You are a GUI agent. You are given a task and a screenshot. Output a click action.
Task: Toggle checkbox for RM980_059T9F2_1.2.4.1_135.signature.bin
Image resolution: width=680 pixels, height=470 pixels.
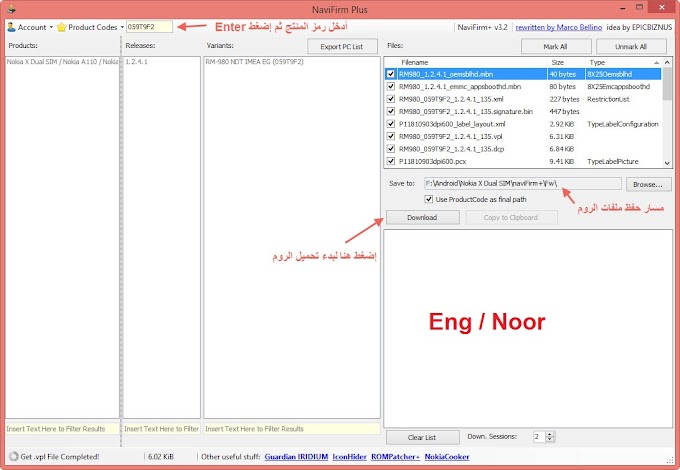[391, 111]
